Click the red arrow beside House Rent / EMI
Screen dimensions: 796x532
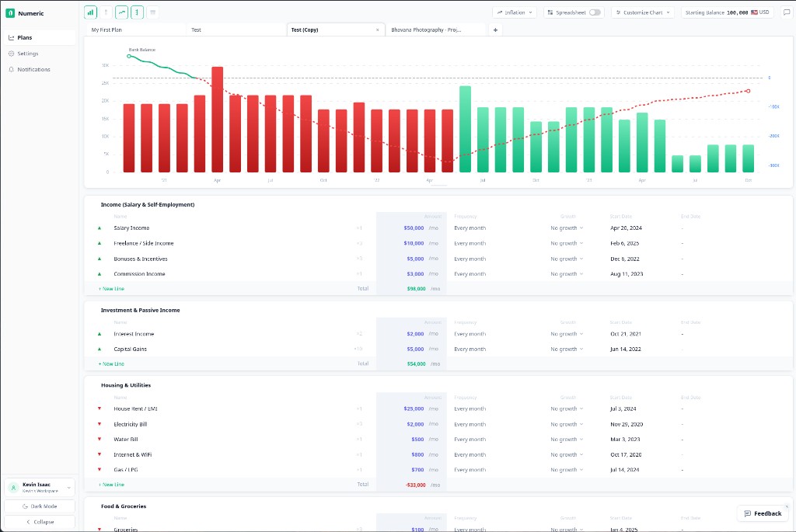[99, 409]
